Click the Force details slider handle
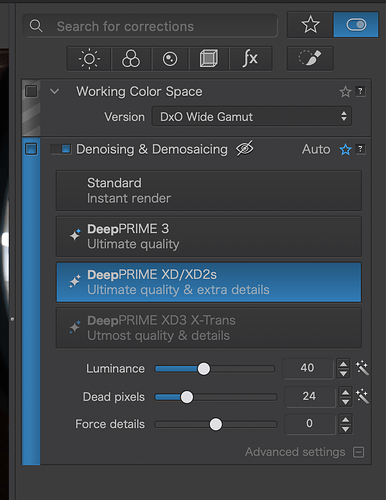Screen dimensions: 386x500 click(x=216, y=424)
